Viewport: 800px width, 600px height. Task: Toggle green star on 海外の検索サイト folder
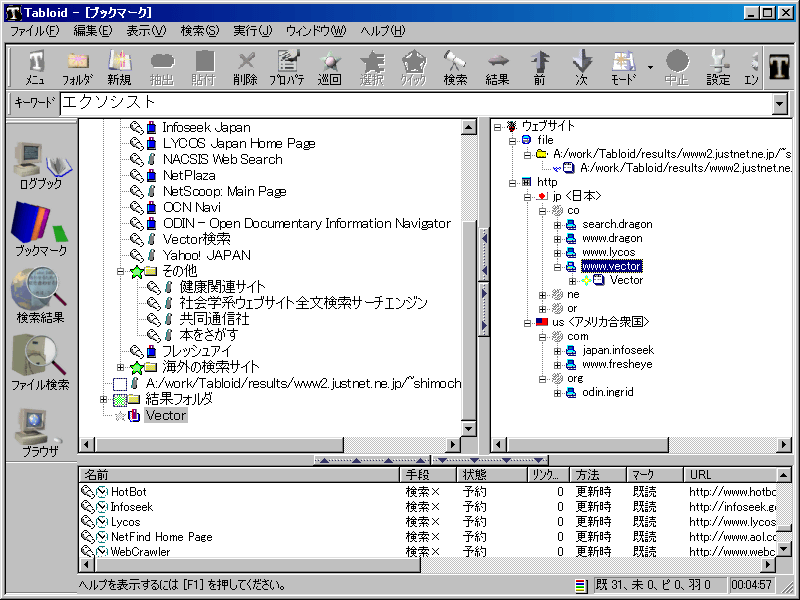click(137, 367)
